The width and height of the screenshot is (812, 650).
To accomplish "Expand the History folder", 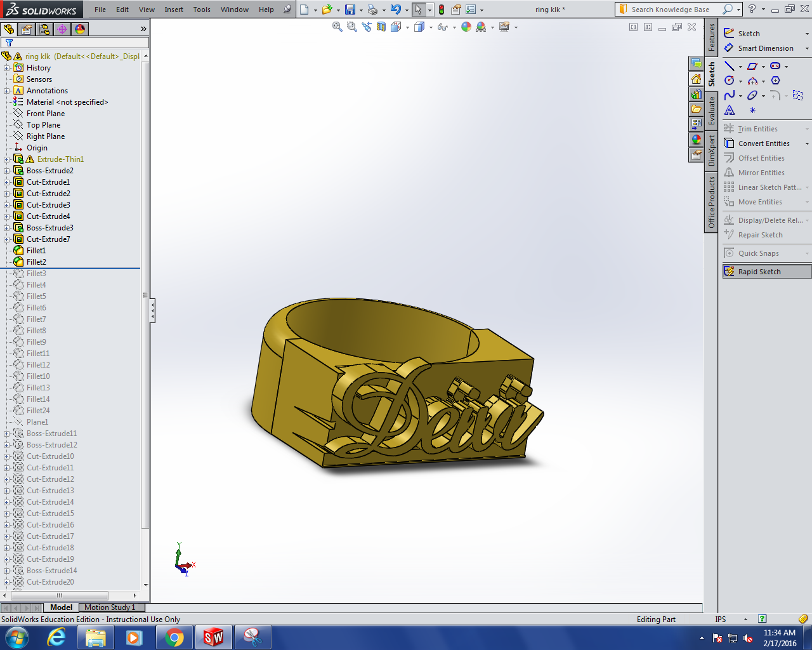I will (7, 68).
